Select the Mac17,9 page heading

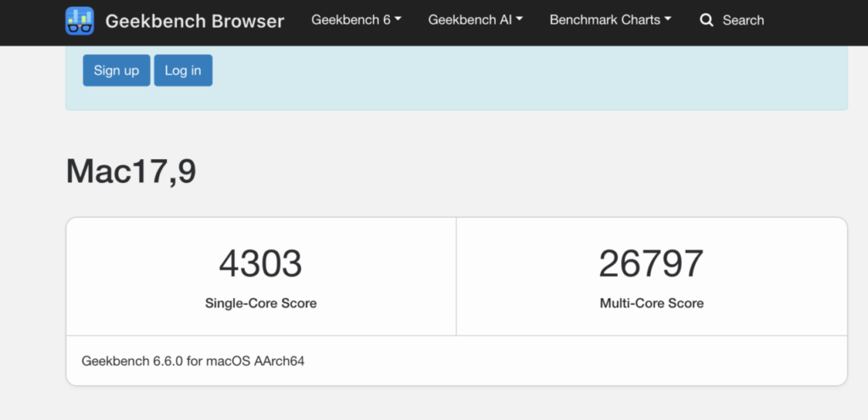coord(131,172)
